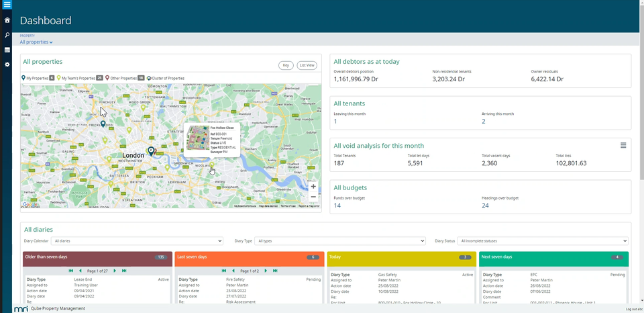The height and width of the screenshot is (313, 644).
Task: Click the Home icon in the sidebar
Action: (7, 20)
